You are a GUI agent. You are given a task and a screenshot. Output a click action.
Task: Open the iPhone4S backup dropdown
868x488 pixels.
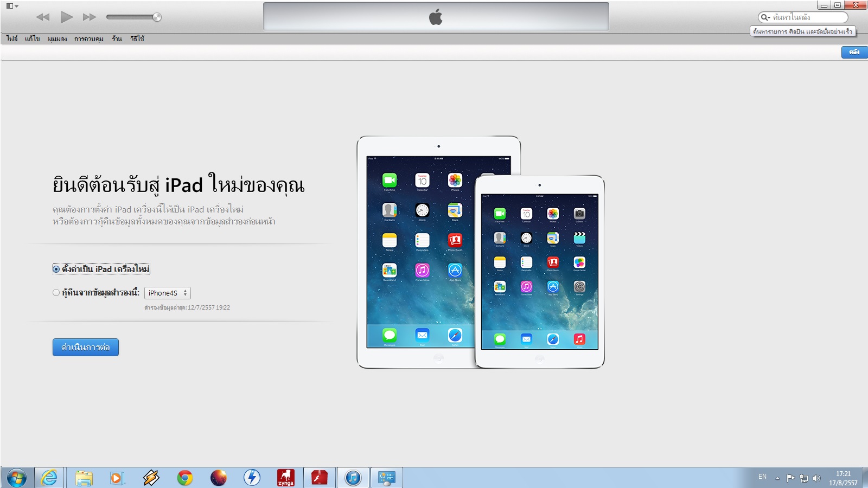tap(168, 293)
